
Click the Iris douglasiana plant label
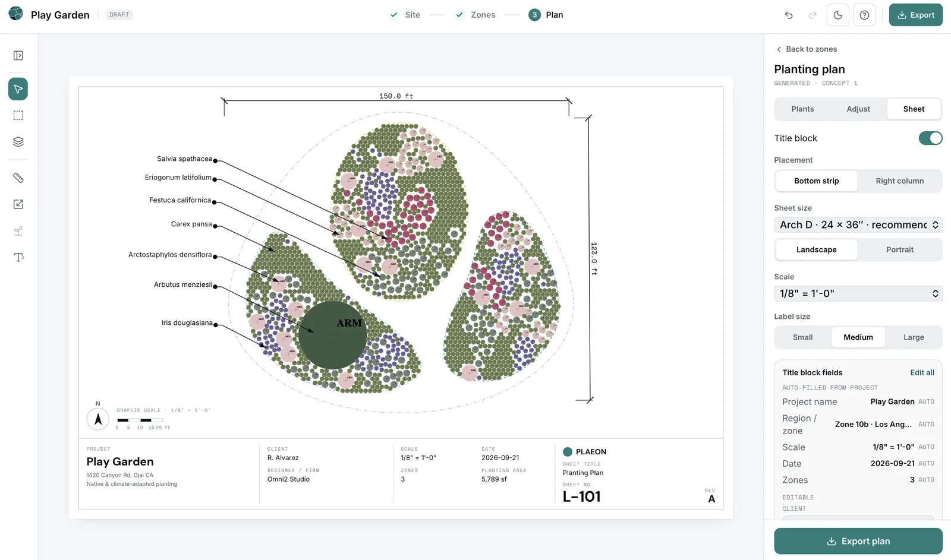click(x=187, y=323)
